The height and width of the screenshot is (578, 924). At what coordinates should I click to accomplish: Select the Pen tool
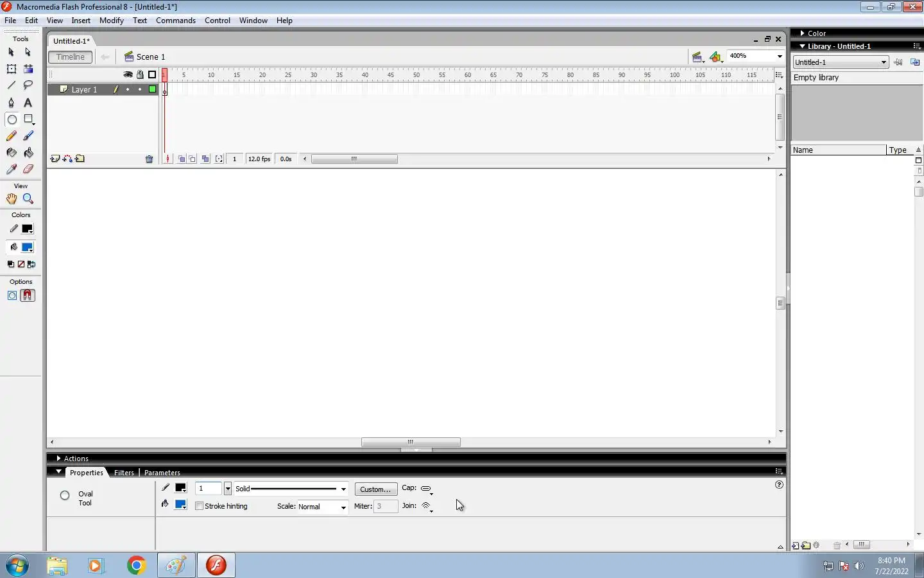point(11,103)
